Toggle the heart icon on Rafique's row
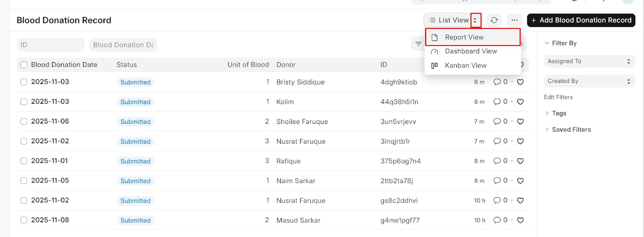Image resolution: width=644 pixels, height=237 pixels. pos(520,161)
